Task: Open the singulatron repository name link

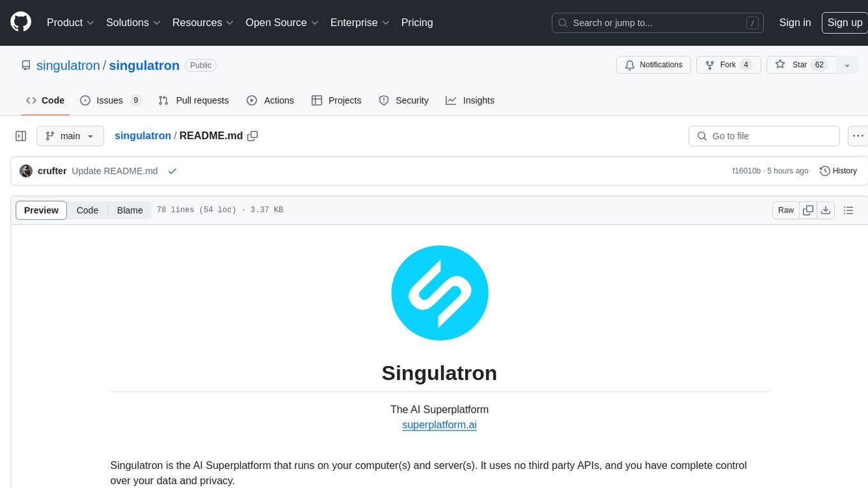Action: pyautogui.click(x=144, y=65)
